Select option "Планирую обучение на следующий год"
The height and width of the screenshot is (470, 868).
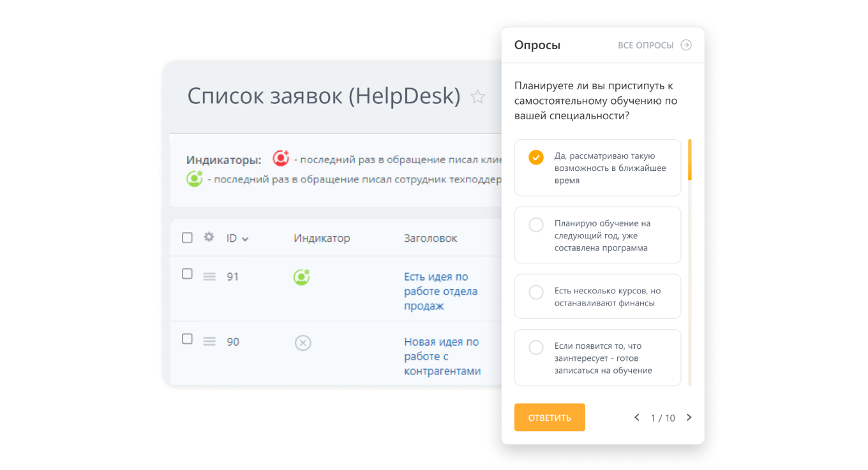[x=536, y=225]
